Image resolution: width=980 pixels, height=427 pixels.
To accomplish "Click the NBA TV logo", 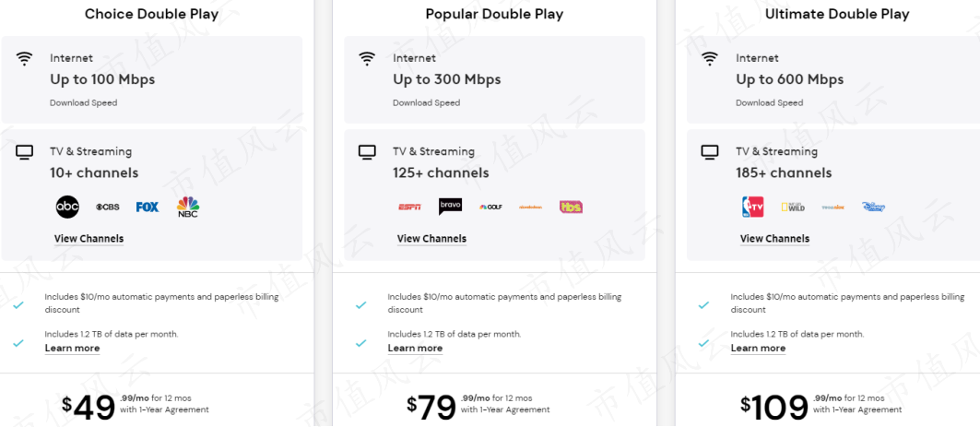I will (x=753, y=207).
